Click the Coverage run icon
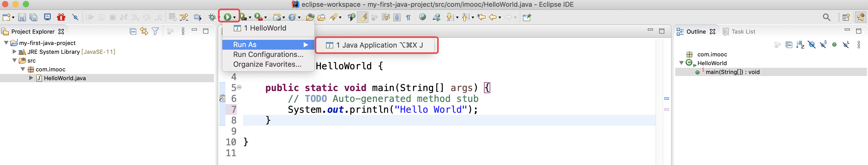This screenshot has width=868, height=165. click(x=243, y=17)
